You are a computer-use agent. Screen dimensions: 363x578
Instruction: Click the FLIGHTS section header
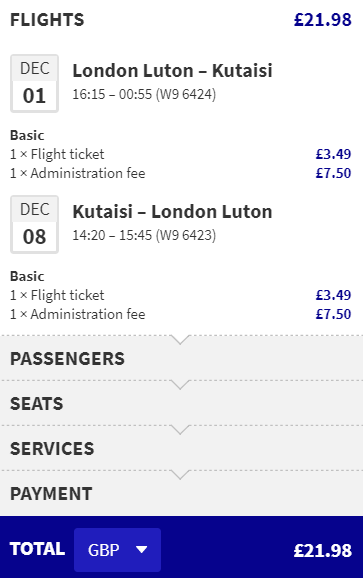click(x=47, y=20)
